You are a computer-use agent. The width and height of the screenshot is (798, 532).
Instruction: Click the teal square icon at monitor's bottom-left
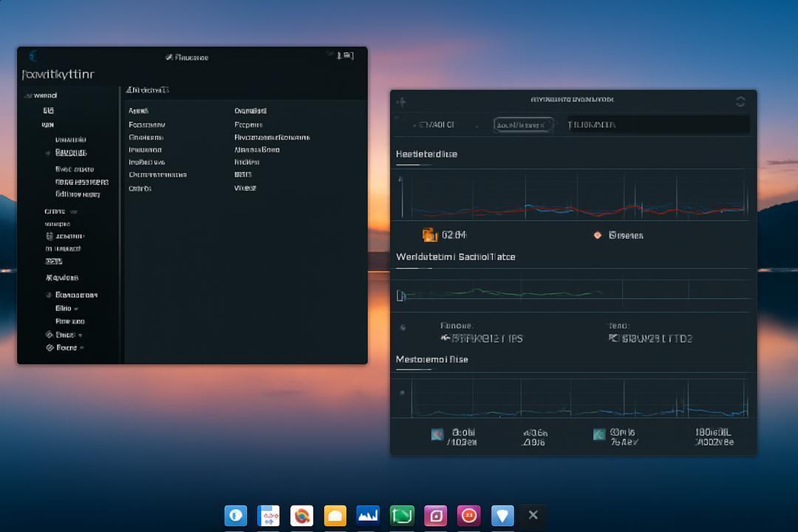(437, 434)
